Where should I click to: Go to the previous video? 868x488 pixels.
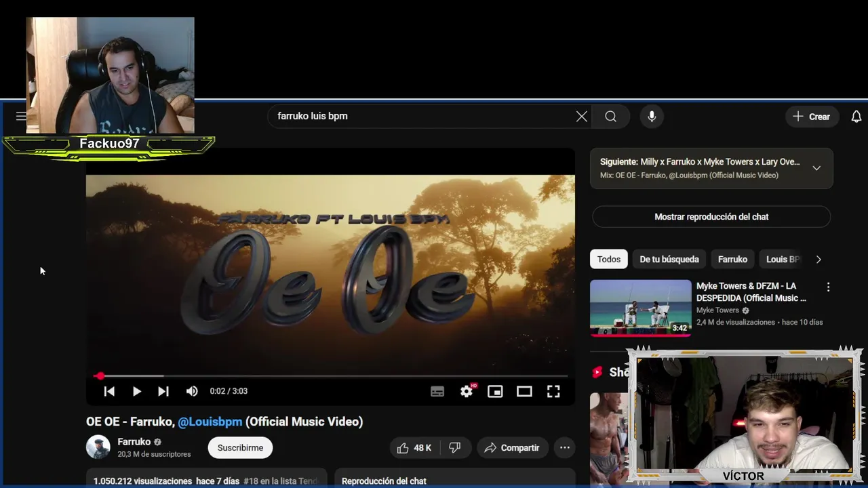(109, 391)
